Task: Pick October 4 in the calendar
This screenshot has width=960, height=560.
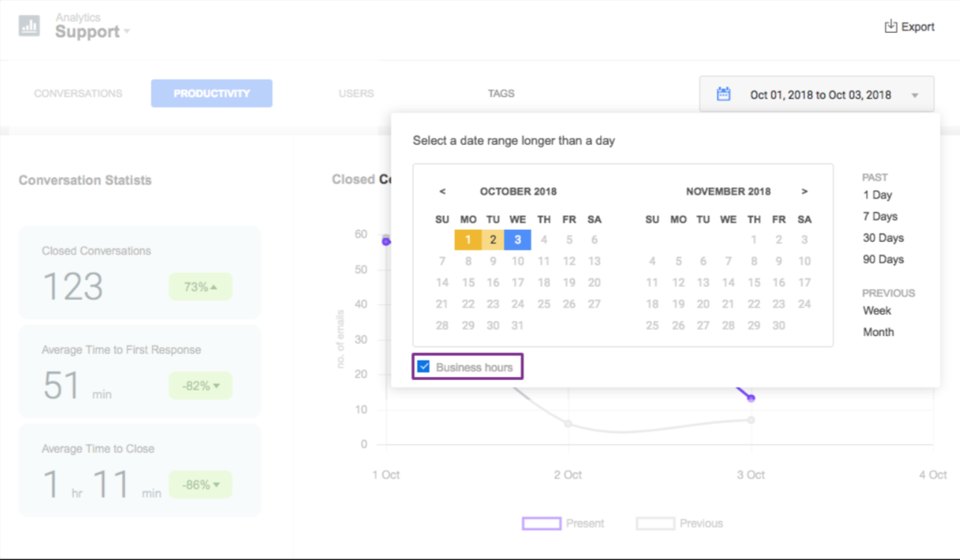Action: pyautogui.click(x=544, y=240)
